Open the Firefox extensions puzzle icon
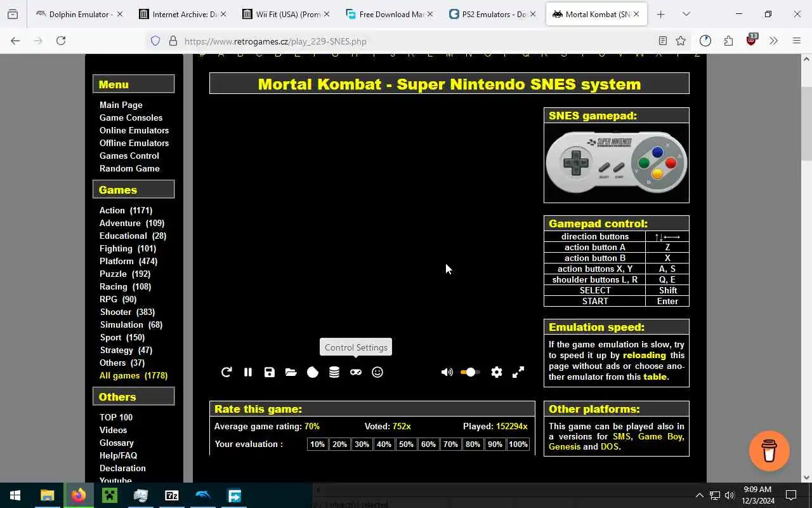The width and height of the screenshot is (812, 508). point(728,41)
